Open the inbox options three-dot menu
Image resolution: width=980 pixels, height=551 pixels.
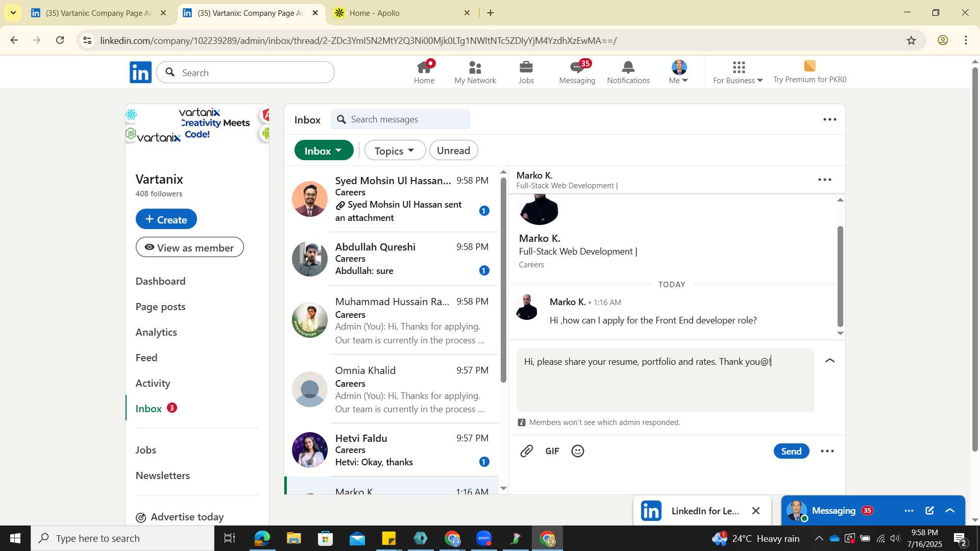[830, 120]
